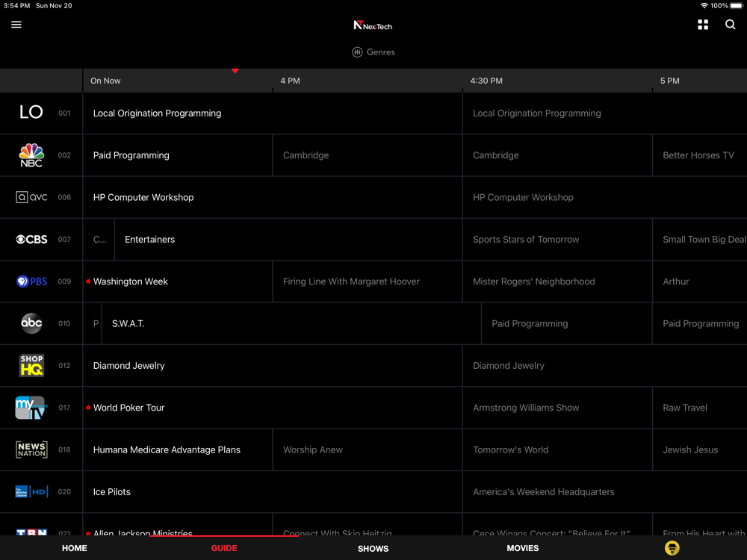Open HP Computer Workshop on now
The width and height of the screenshot is (747, 560).
click(273, 197)
